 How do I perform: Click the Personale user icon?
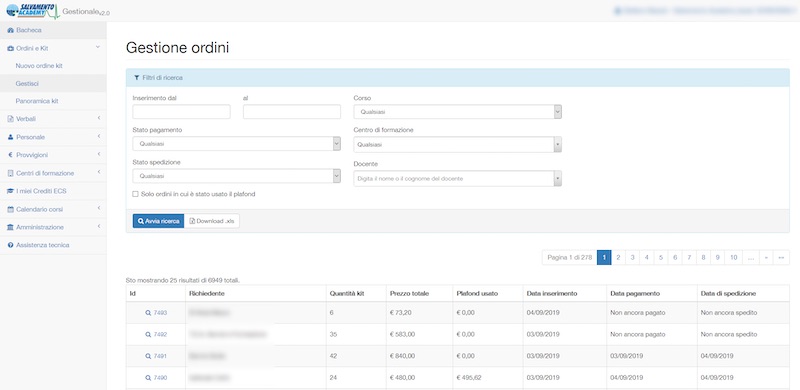(11, 137)
